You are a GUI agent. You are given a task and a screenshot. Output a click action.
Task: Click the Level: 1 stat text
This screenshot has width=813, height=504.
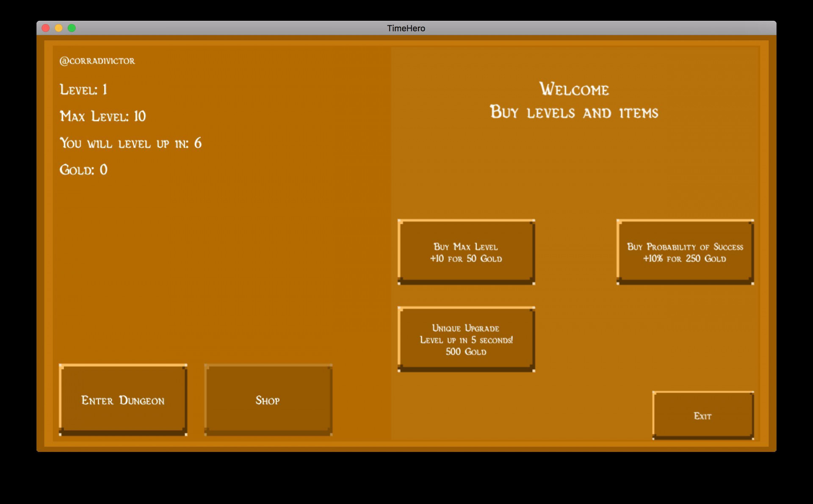click(x=83, y=89)
